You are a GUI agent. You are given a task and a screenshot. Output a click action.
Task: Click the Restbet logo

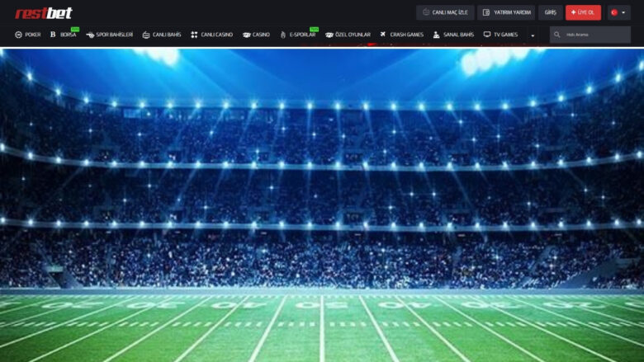(43, 12)
